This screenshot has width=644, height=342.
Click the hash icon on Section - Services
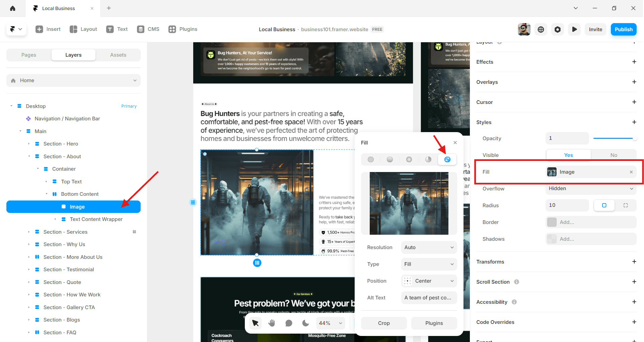134,232
